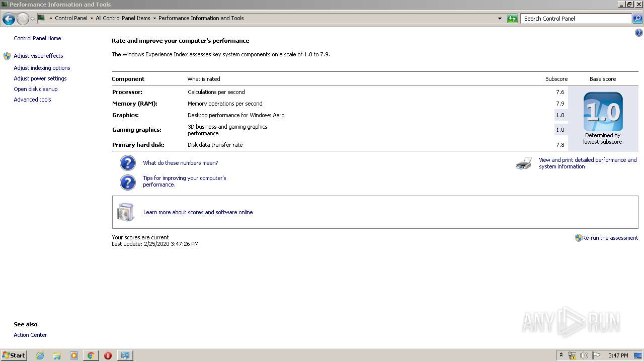Expand dropdown arrow after All Control Panel Items
Image resolution: width=644 pixels, height=362 pixels.
tap(154, 18)
